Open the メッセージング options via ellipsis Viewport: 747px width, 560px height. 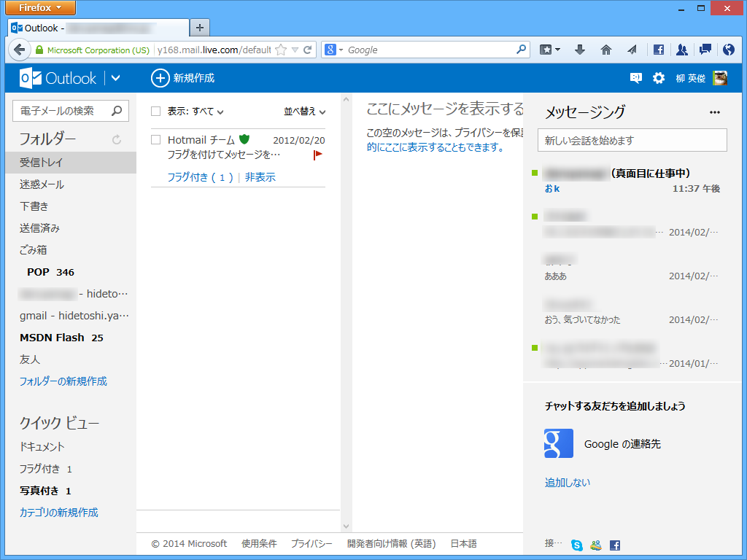713,112
